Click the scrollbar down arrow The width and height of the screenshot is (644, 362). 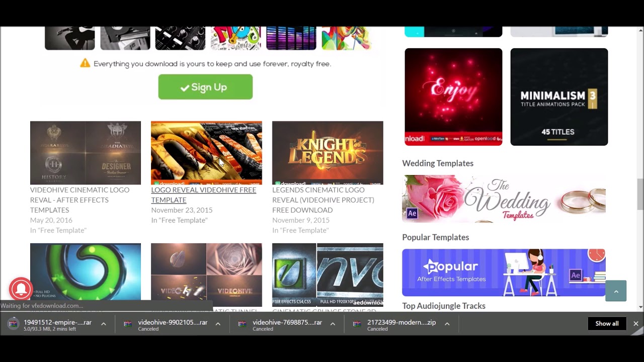click(x=640, y=307)
